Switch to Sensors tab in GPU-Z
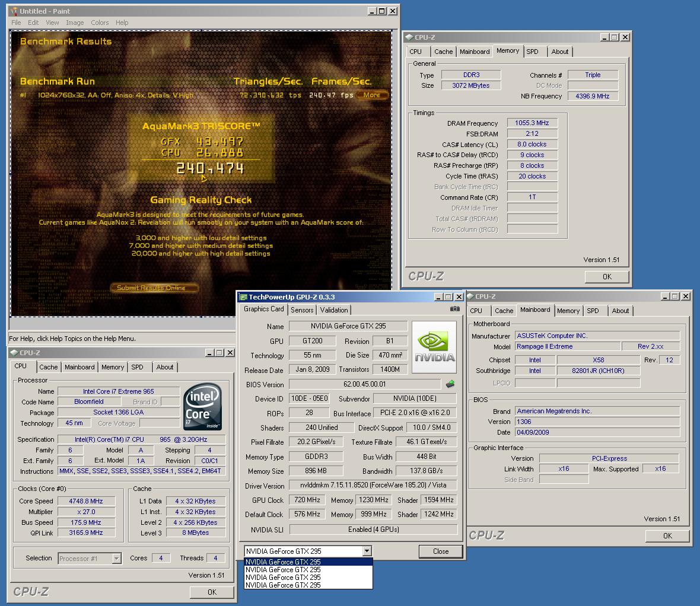Screen dimensions: 700x606 point(302,310)
